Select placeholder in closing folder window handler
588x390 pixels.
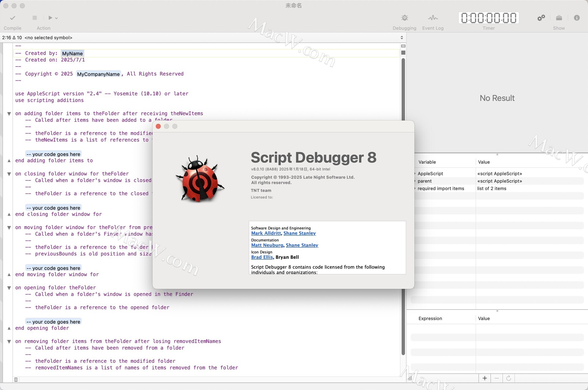point(53,208)
